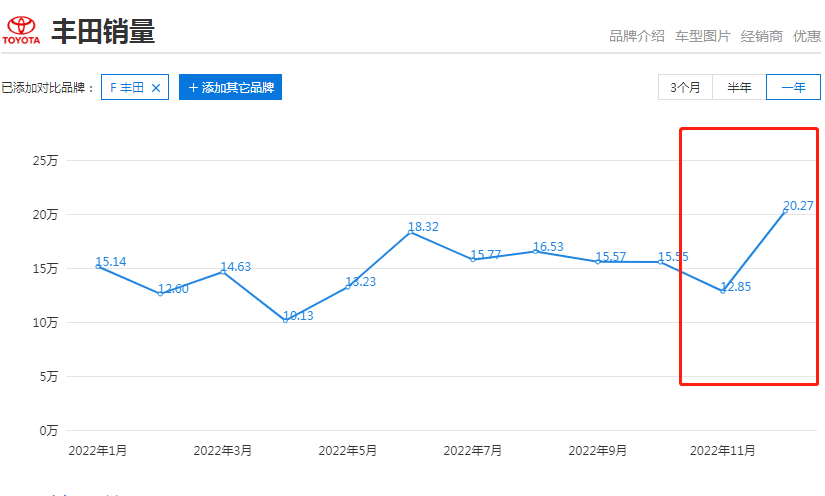Click the 18.32 data point on chart
Viewport: 825px width, 496px height.
(x=410, y=232)
